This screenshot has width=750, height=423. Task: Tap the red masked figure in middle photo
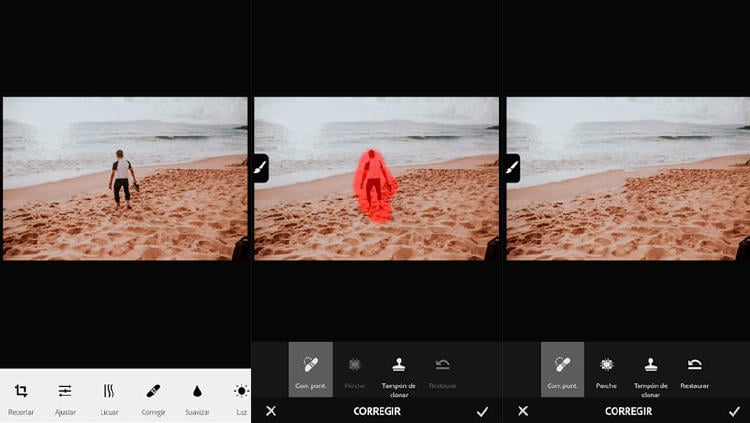pos(375,185)
